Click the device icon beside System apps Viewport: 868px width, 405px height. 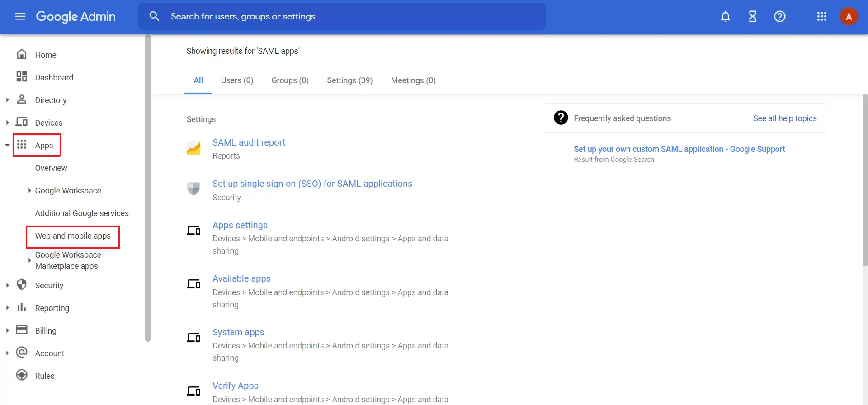tap(193, 338)
